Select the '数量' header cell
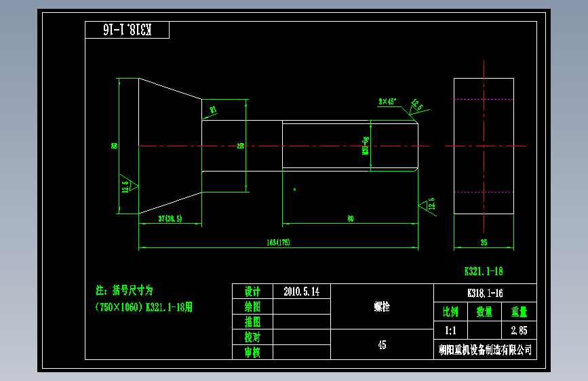The height and width of the screenshot is (381, 588). pyautogui.click(x=484, y=312)
